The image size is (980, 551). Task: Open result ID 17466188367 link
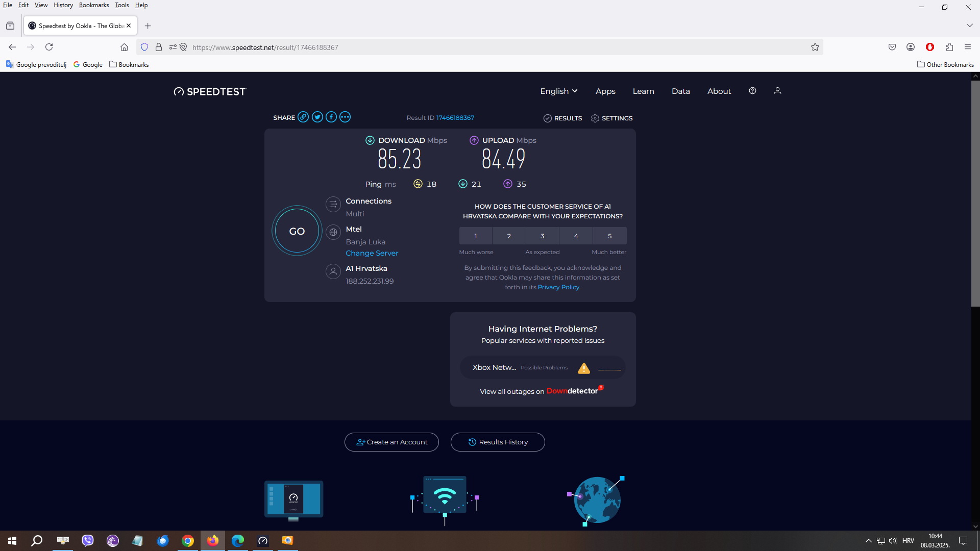click(455, 118)
